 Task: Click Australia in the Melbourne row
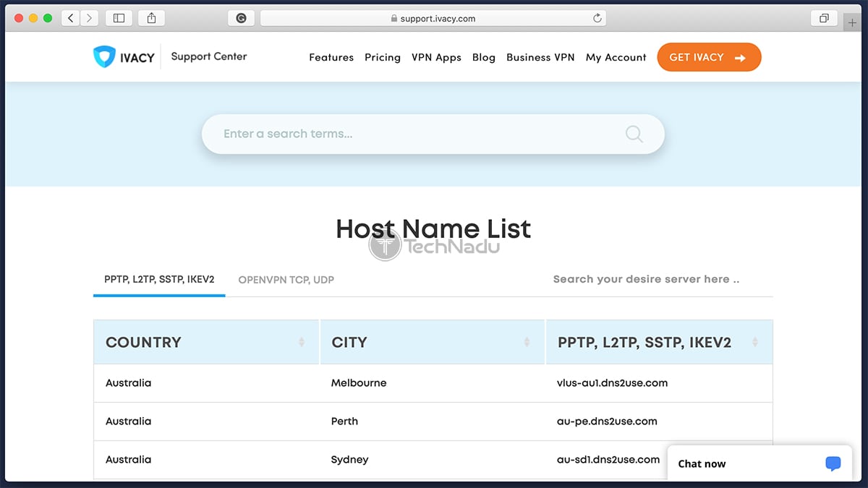point(128,382)
